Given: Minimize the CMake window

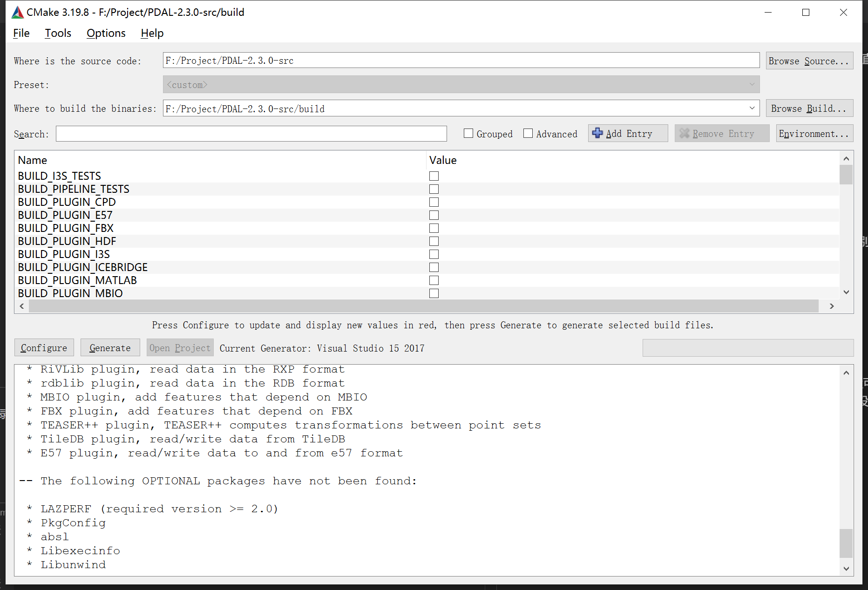Looking at the screenshot, I should click(x=768, y=13).
